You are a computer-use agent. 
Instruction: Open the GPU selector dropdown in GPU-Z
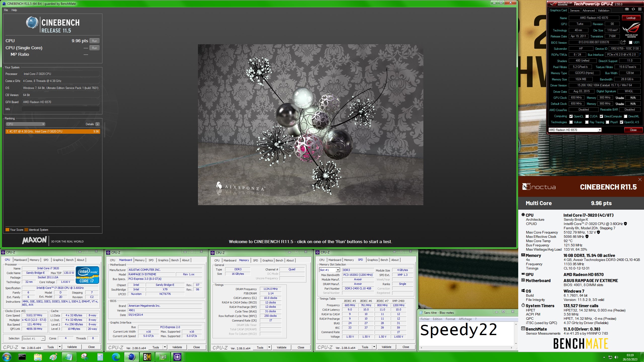pos(575,130)
